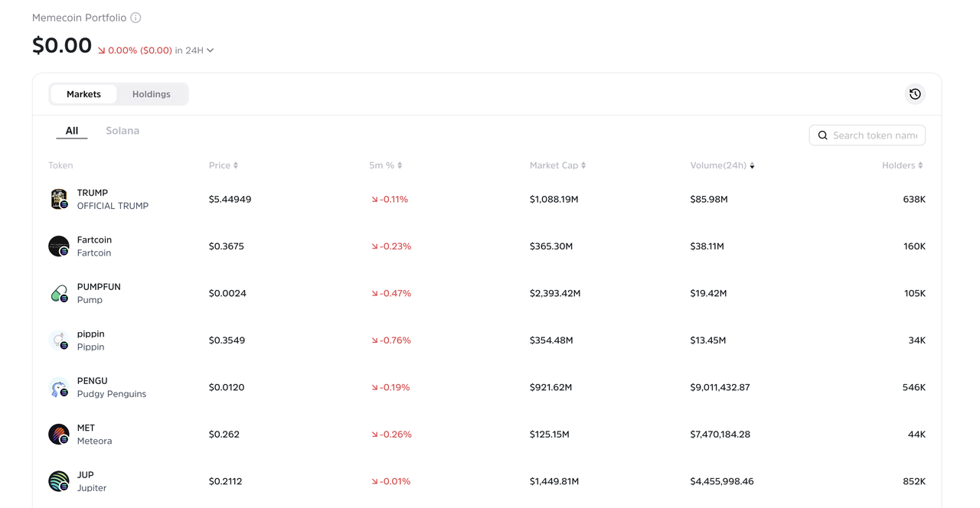This screenshot has height=508, width=980.
Task: Sort the table by Price
Action: coord(223,165)
